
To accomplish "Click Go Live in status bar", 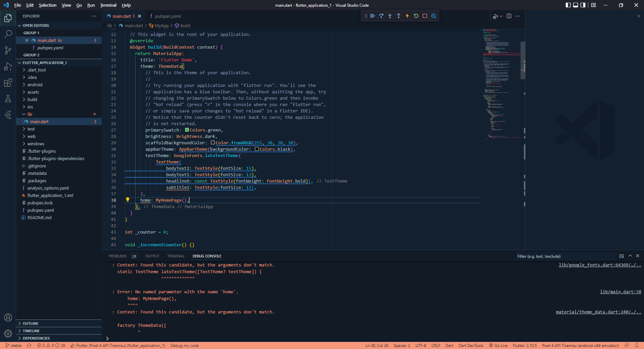I will pyautogui.click(x=498, y=345).
